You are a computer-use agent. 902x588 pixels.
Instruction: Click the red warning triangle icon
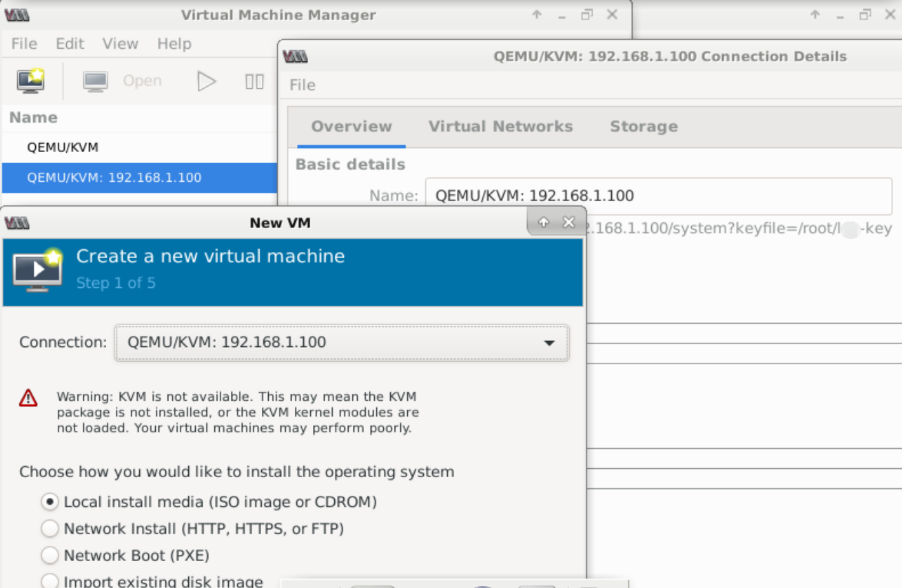28,397
